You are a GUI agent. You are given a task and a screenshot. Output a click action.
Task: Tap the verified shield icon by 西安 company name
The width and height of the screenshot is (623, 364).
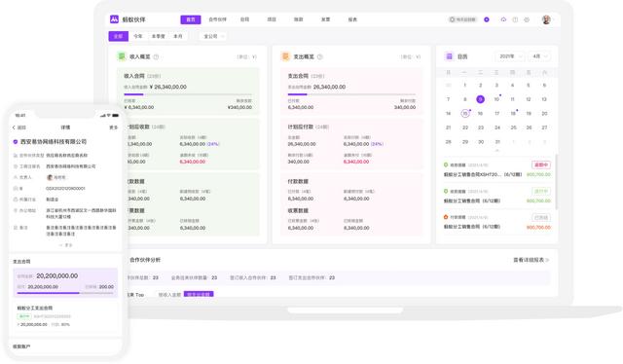point(16,141)
